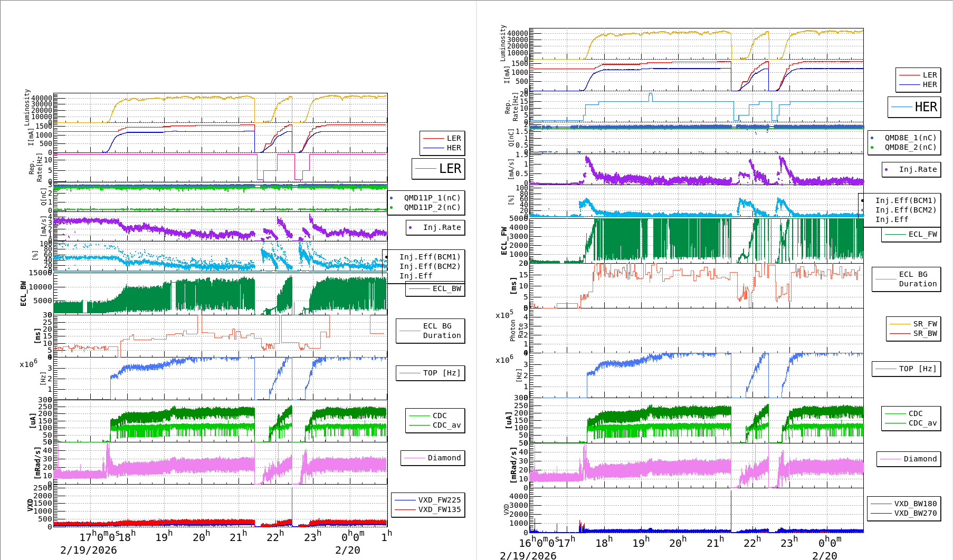Screen dimensions: 953x560
Task: Click the ECL_BW vertical axis label
Action: 23,293
